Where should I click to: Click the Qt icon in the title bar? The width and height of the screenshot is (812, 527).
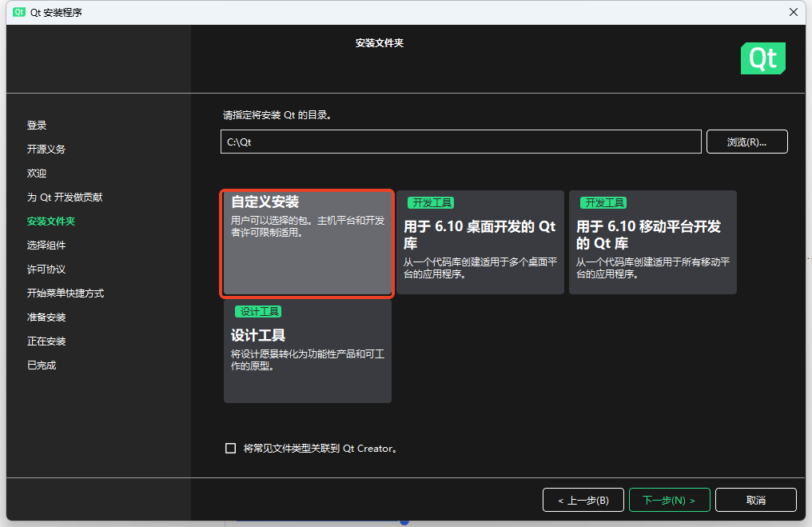pyautogui.click(x=19, y=12)
